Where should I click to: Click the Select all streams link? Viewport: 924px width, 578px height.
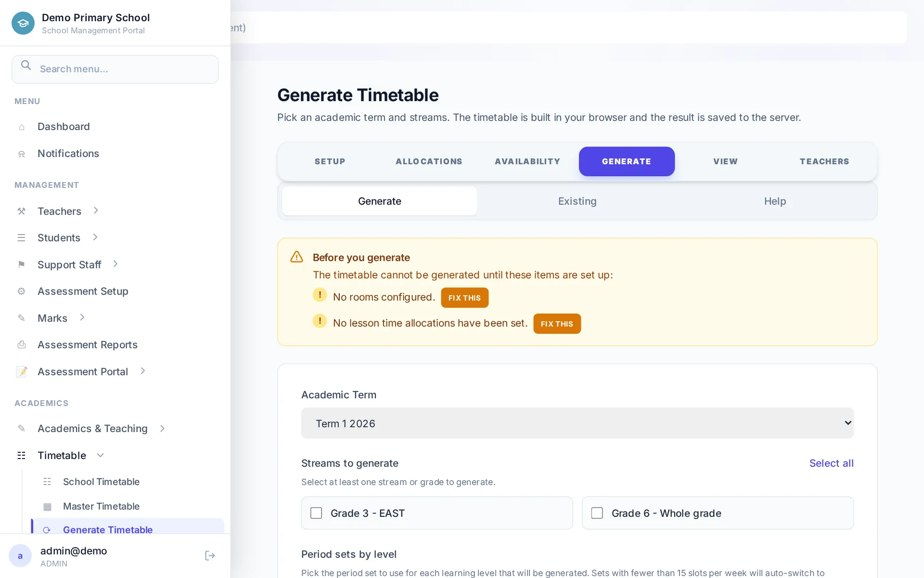point(831,463)
